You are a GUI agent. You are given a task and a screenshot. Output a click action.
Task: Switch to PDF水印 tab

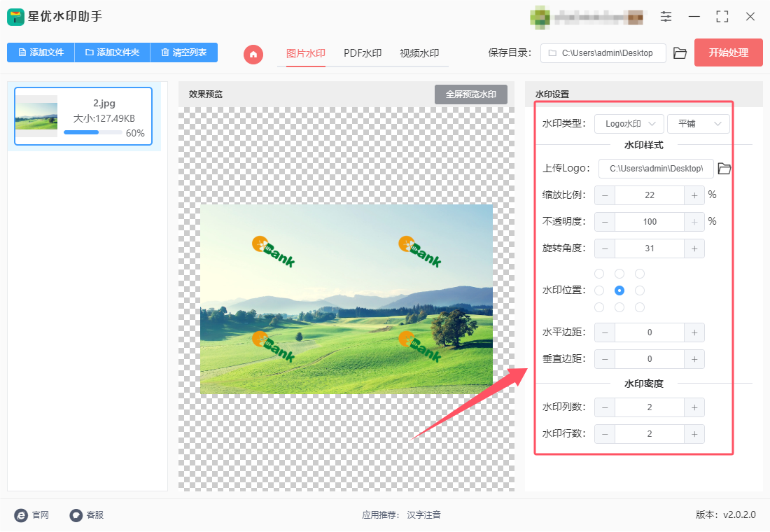[x=363, y=53]
